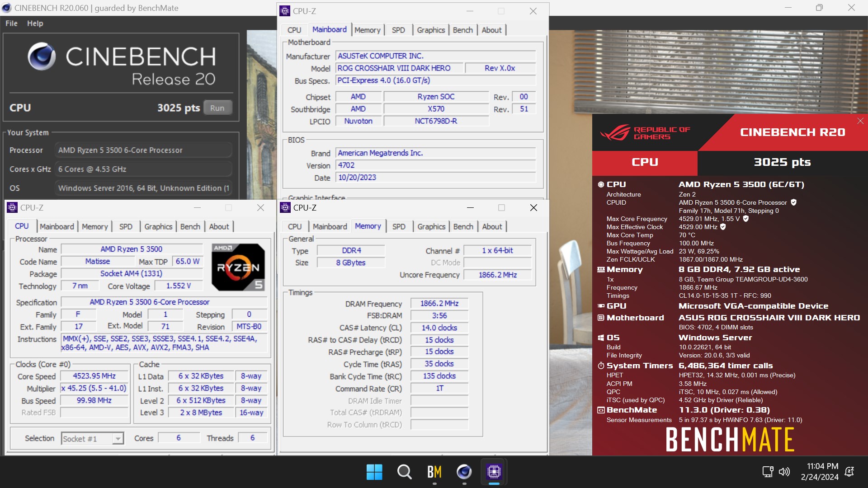
Task: Click Cinebench sphere logo
Action: click(x=42, y=56)
